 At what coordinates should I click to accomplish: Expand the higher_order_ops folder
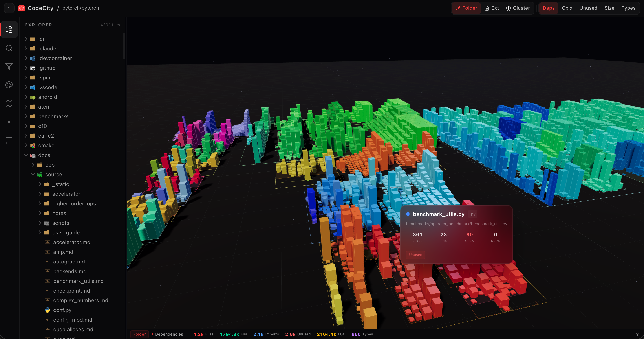tap(74, 203)
